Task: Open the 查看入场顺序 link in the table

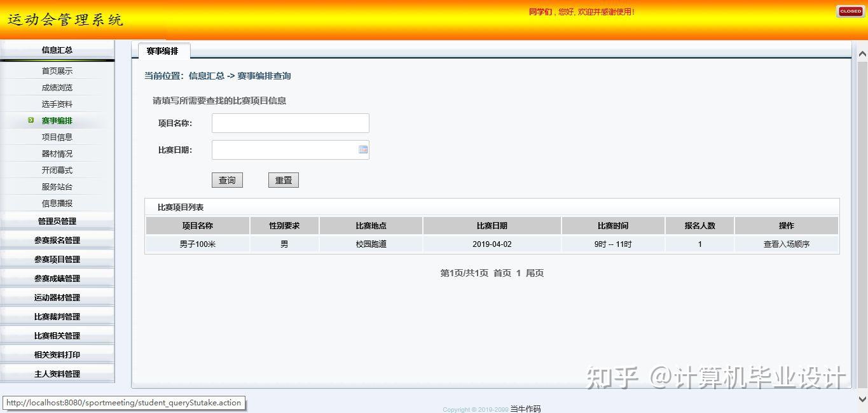Action: [786, 243]
